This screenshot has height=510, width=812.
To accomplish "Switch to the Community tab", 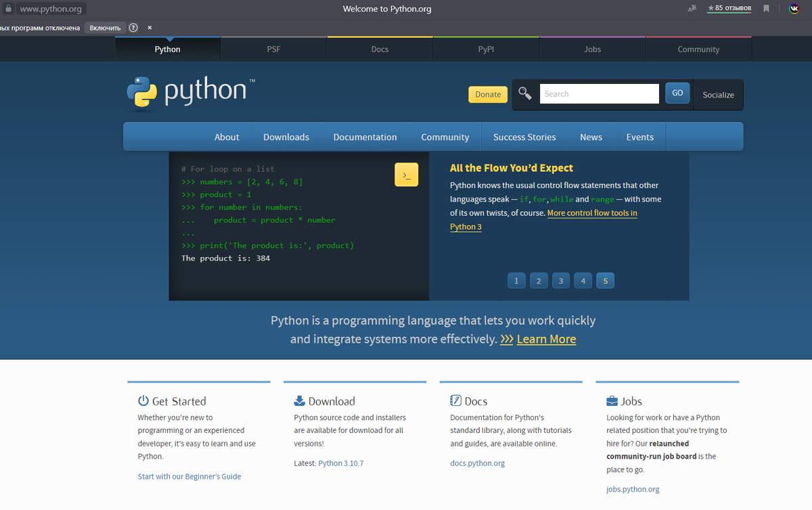I will click(x=698, y=49).
